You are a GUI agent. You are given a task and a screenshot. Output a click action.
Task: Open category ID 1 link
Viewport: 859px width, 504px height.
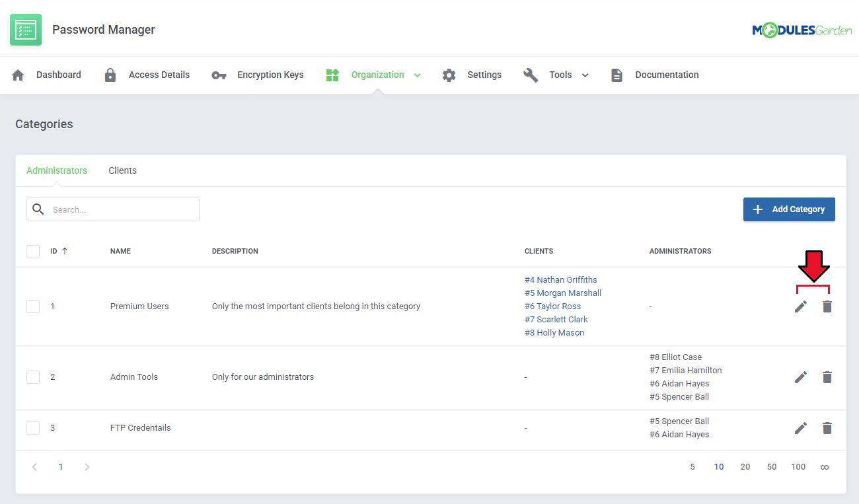53,306
